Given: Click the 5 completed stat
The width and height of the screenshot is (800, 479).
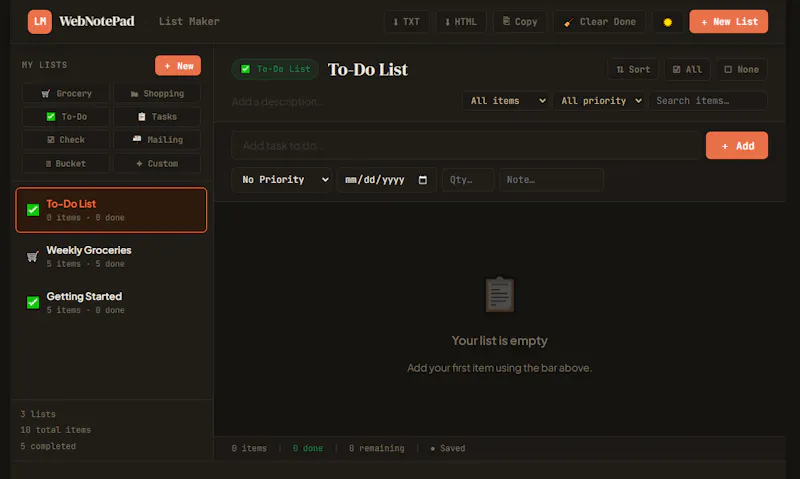Looking at the screenshot, I should 48,446.
